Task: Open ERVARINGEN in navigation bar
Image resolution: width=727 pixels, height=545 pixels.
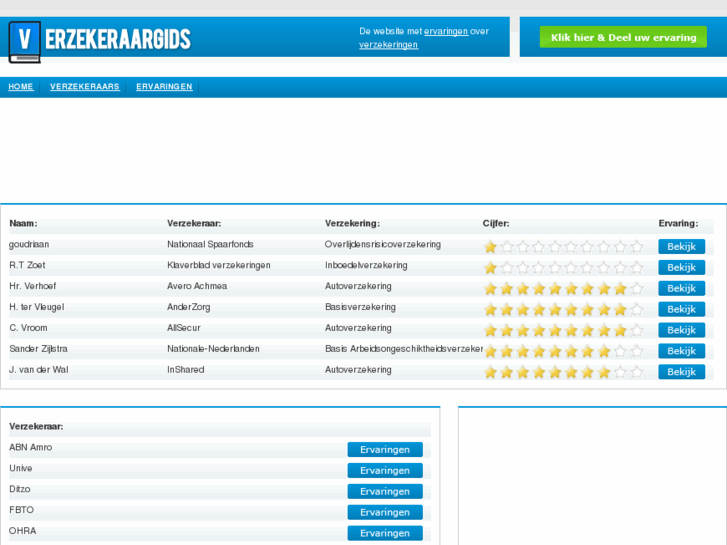Action: pyautogui.click(x=164, y=87)
